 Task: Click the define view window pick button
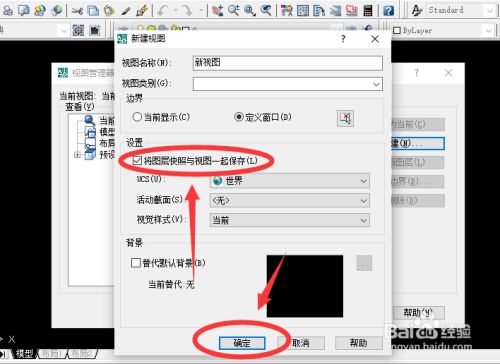tap(345, 118)
